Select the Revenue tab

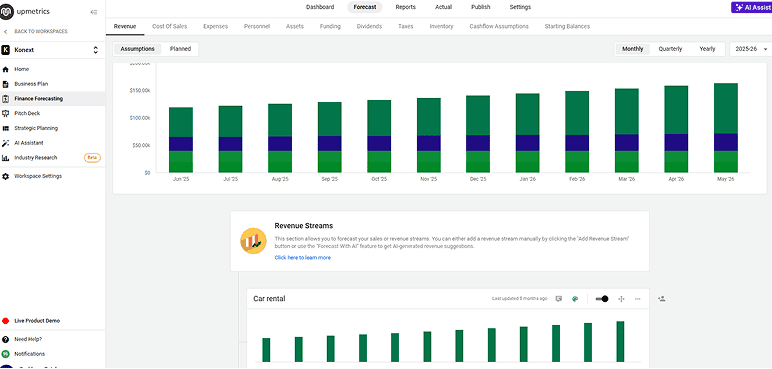click(125, 27)
